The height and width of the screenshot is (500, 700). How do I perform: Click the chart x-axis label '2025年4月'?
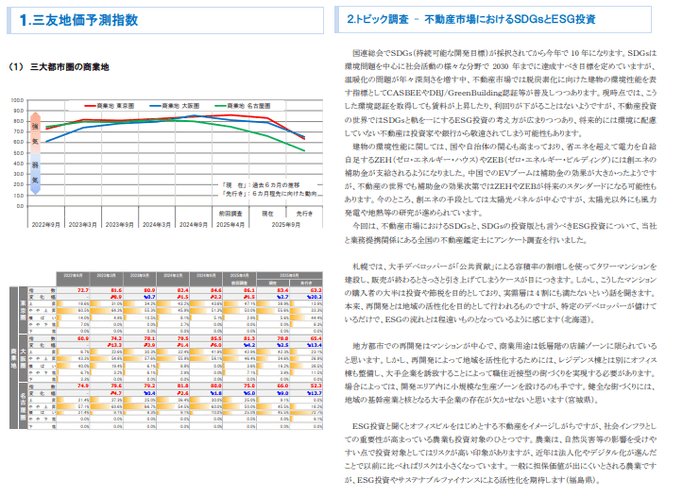230,225
